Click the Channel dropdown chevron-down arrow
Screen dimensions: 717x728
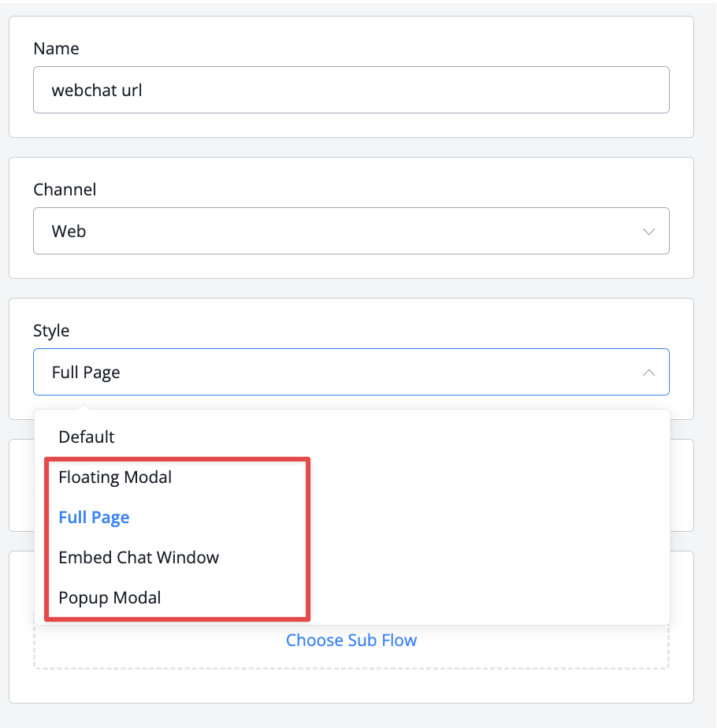[648, 231]
